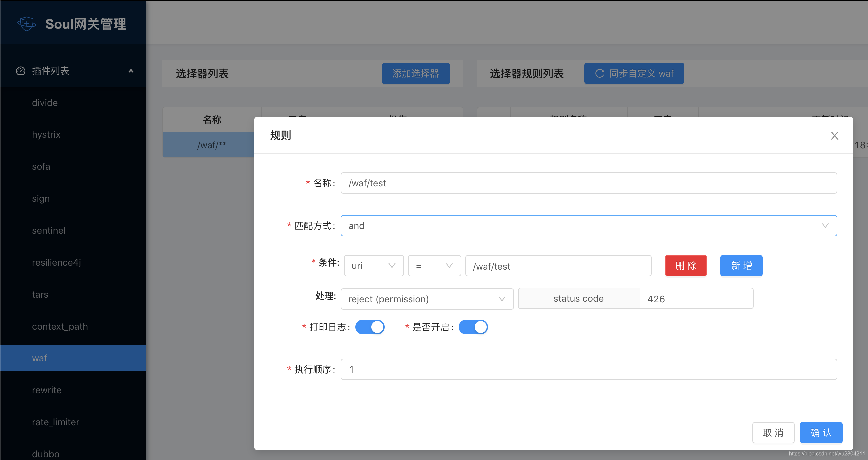Click the plugin list dashboard icon
Viewport: 868px width, 460px height.
coord(21,71)
